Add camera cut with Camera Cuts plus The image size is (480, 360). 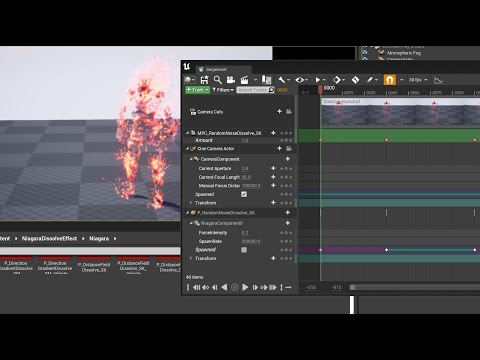[279, 111]
